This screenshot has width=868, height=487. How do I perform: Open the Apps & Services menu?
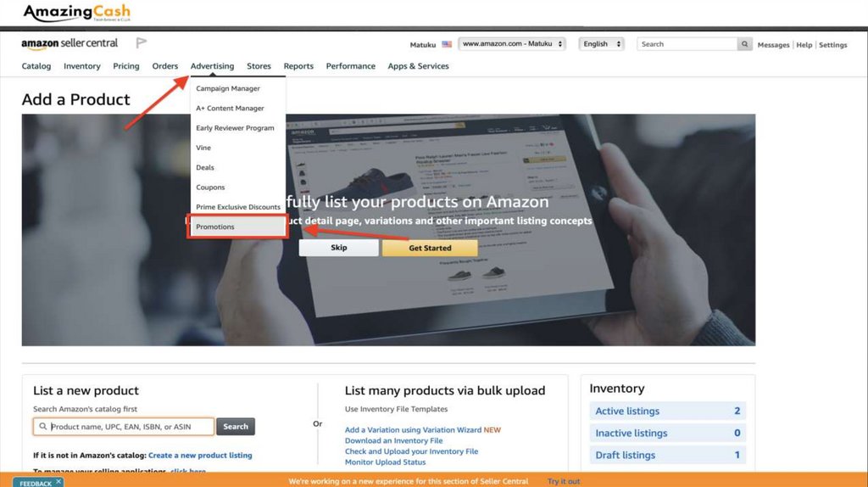coord(418,66)
